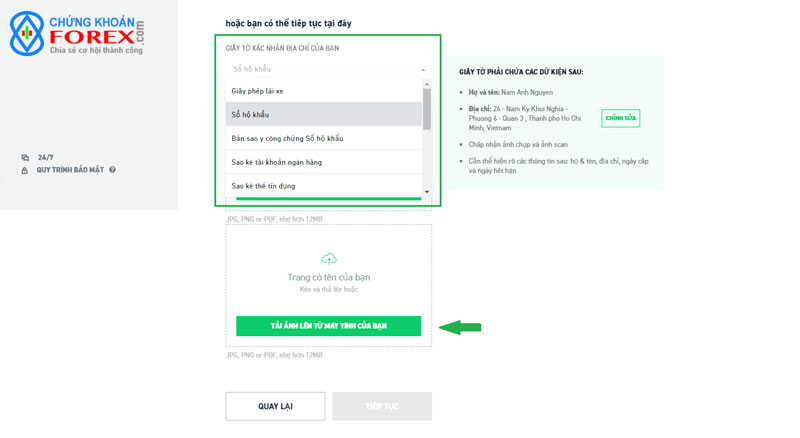The height and width of the screenshot is (438, 800).
Task: Click the Tiếp tục button
Action: click(382, 406)
